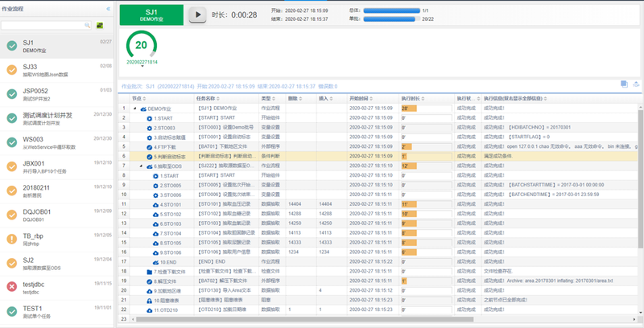The width and height of the screenshot is (644, 328).
Task: Click the gear icon of 3.启动标志赋值 node
Action: point(150,137)
